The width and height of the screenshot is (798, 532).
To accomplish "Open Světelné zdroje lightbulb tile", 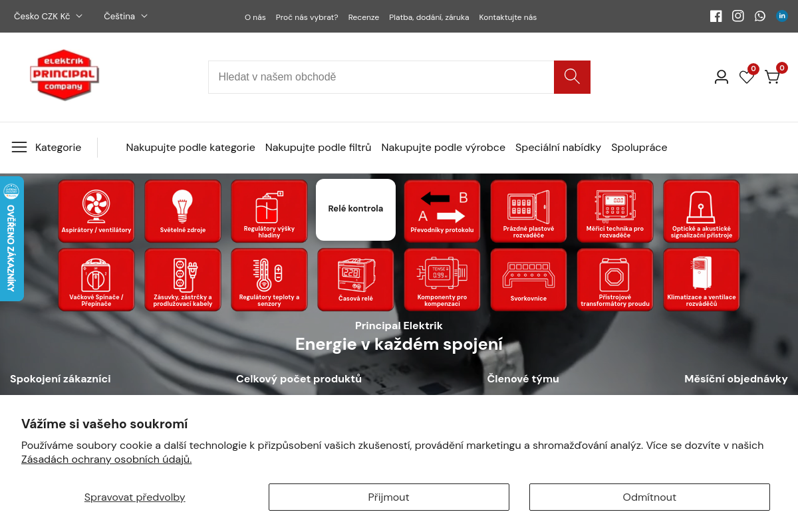I will [183, 211].
